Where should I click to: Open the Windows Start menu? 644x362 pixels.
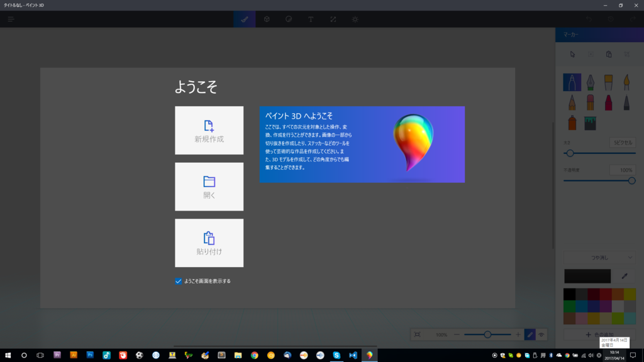pos(8,355)
